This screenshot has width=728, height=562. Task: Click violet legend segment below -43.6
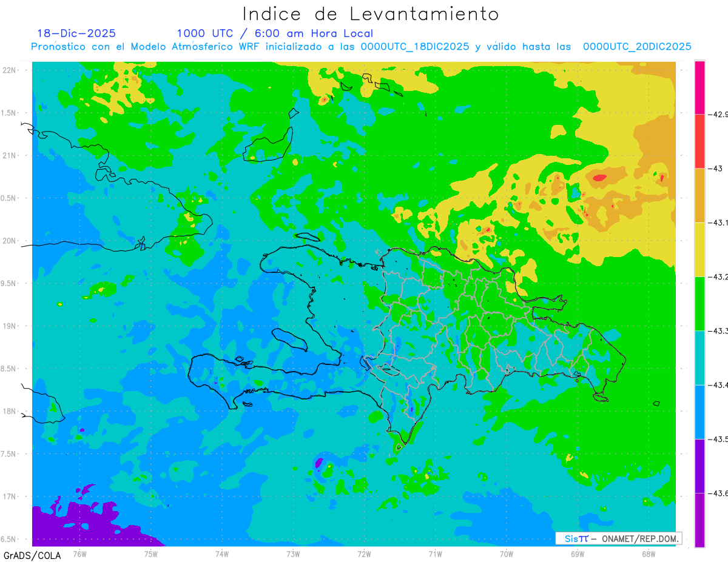[x=699, y=520]
